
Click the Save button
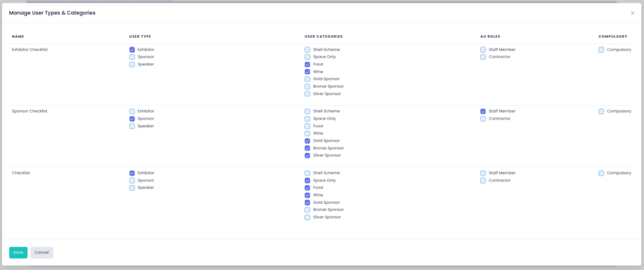click(18, 252)
